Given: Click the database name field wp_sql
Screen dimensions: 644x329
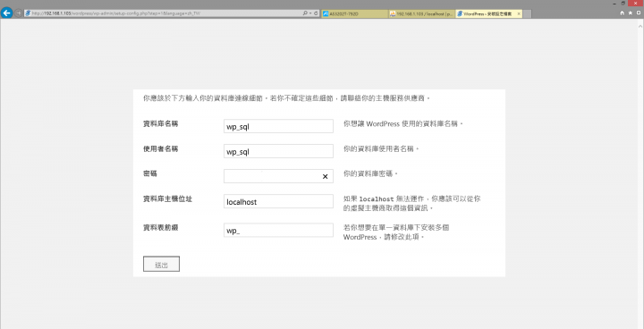Looking at the screenshot, I should 278,127.
